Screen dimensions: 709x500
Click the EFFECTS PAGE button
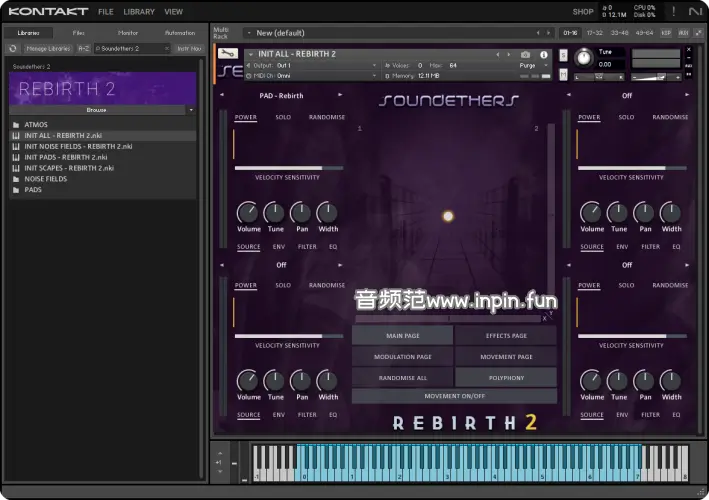point(505,336)
